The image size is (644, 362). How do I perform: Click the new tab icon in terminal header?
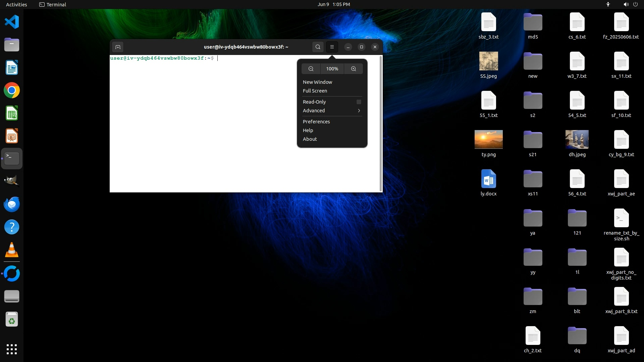118,47
